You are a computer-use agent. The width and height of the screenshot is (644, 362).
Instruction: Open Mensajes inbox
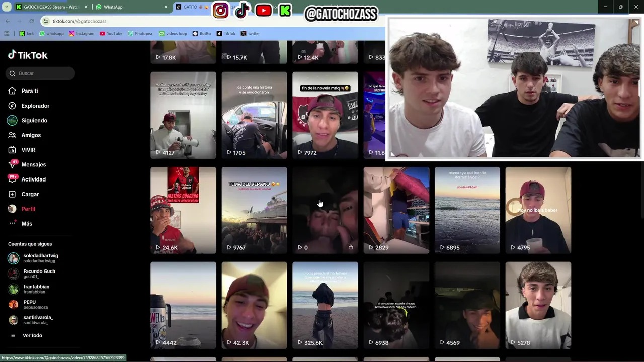tap(27, 165)
